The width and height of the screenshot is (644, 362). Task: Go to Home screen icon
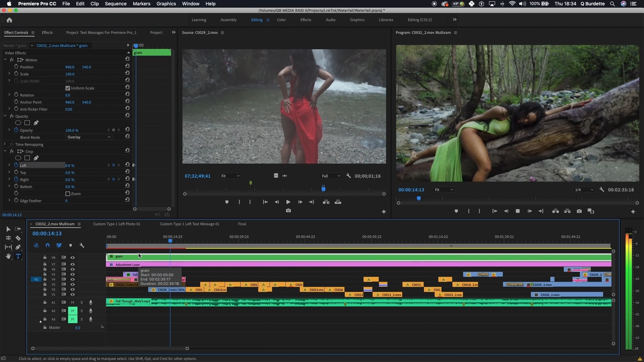click(9, 20)
